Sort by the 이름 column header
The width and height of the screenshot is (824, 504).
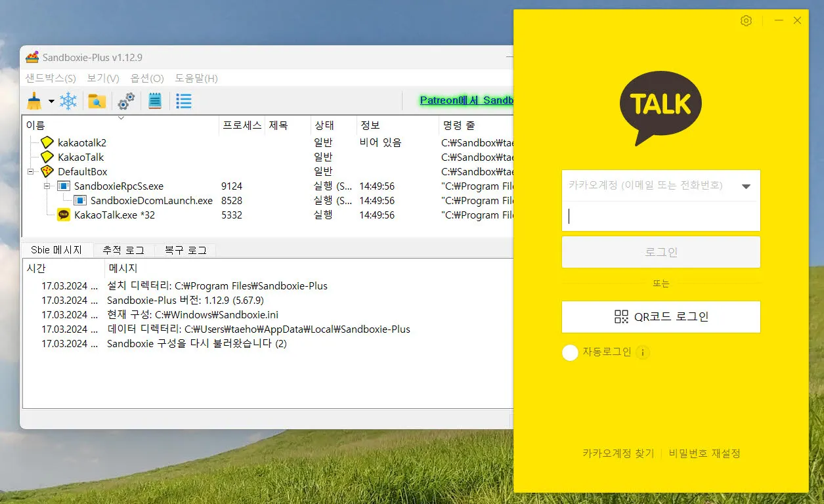[x=121, y=125]
